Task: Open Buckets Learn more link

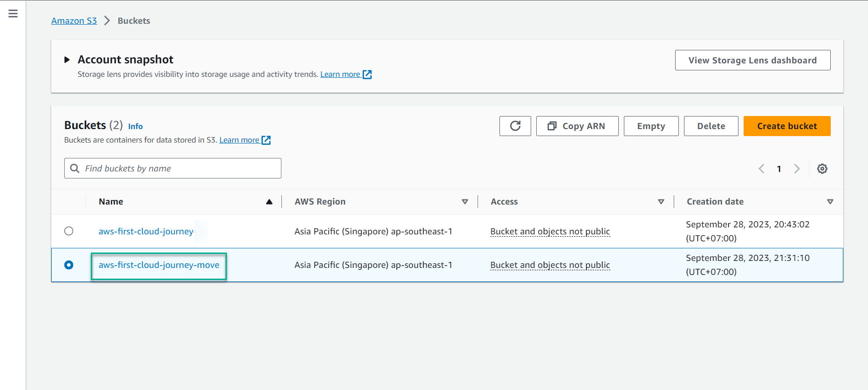Action: (x=239, y=140)
